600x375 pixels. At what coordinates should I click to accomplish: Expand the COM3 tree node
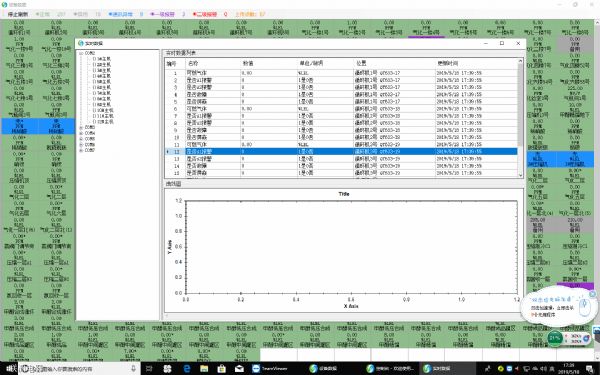click(81, 127)
